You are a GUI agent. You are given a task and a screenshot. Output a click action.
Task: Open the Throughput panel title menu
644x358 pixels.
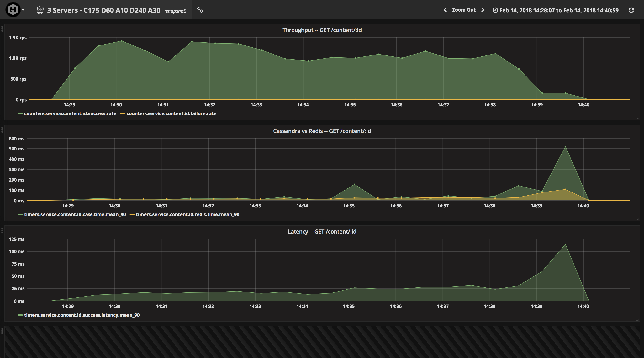pos(322,30)
